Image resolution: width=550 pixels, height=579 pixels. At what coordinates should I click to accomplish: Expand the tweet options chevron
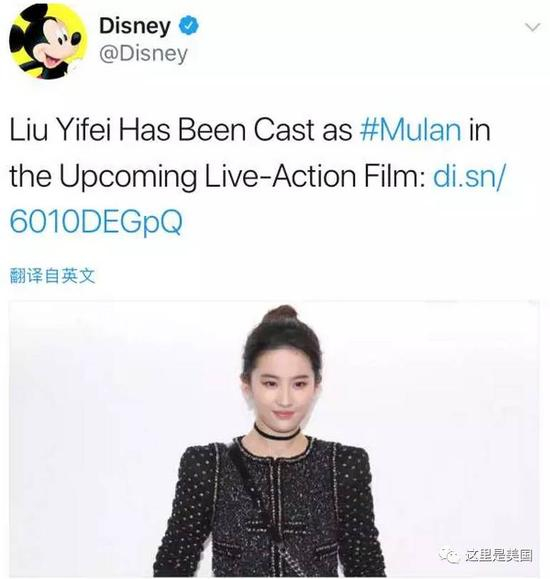point(532,27)
